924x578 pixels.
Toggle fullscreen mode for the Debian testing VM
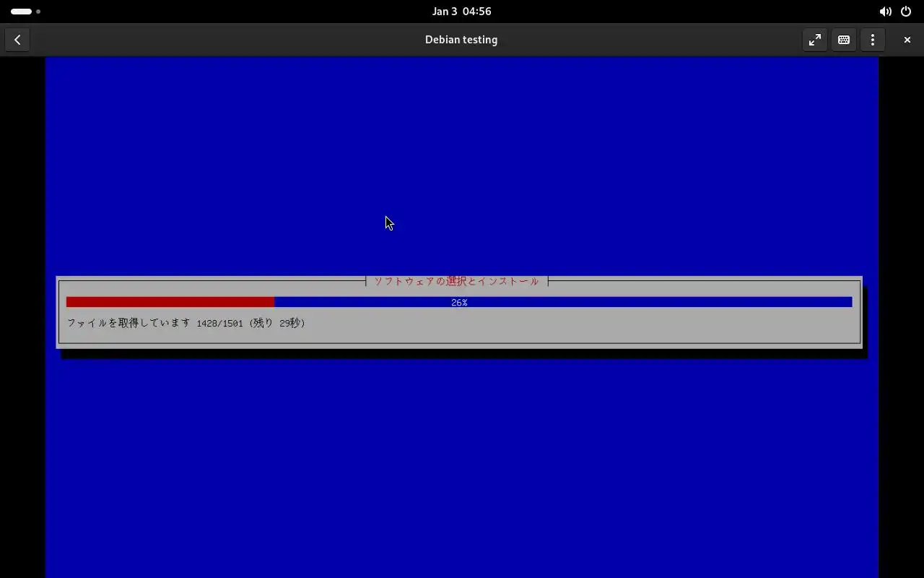click(x=815, y=40)
